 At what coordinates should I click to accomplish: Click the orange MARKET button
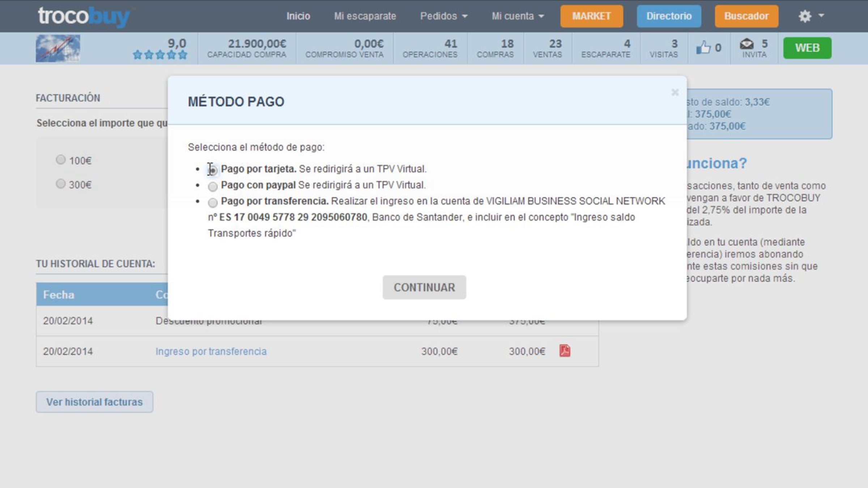[x=591, y=16]
